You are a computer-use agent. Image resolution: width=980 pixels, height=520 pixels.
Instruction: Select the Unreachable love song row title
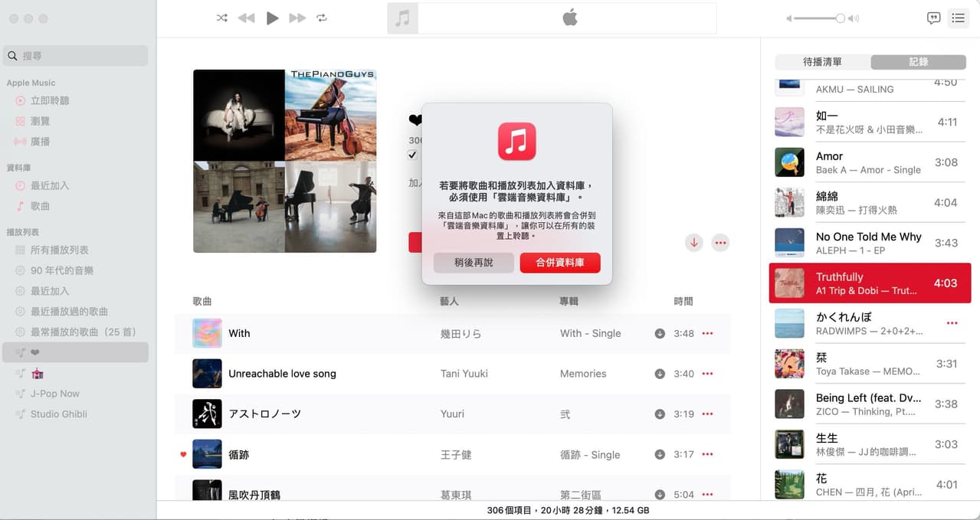[x=282, y=374]
